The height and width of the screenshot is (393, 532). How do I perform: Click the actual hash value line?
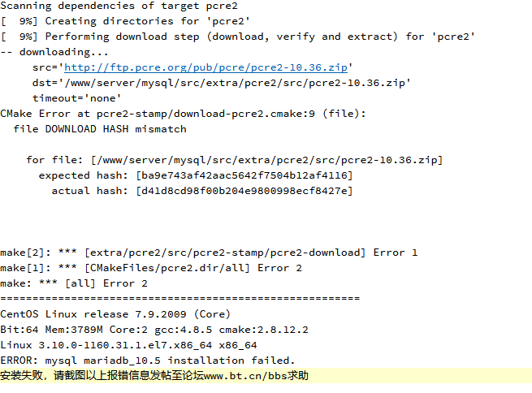(x=202, y=191)
